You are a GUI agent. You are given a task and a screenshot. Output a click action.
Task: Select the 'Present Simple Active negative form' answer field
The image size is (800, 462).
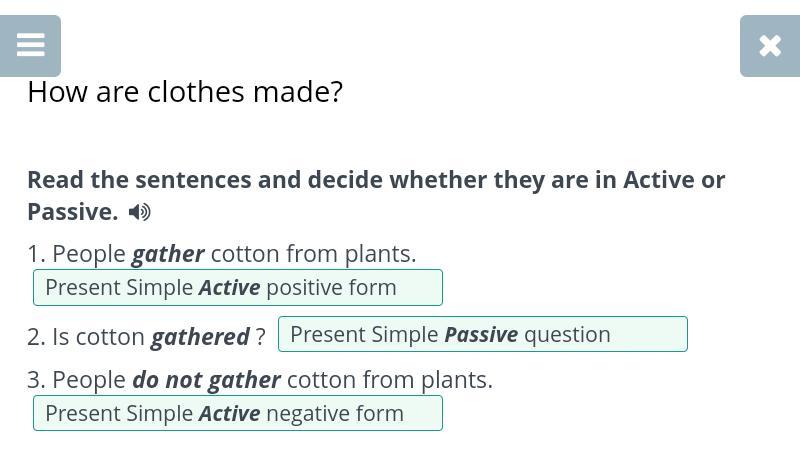click(237, 413)
